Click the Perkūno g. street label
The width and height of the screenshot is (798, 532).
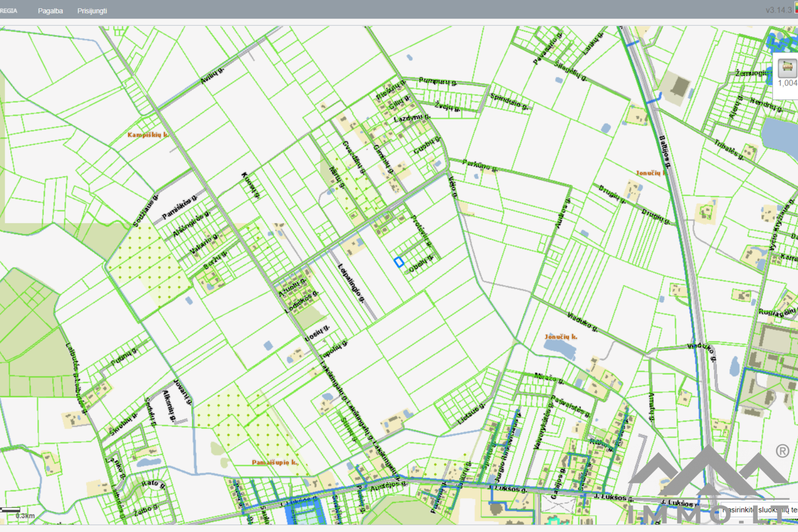(x=479, y=165)
